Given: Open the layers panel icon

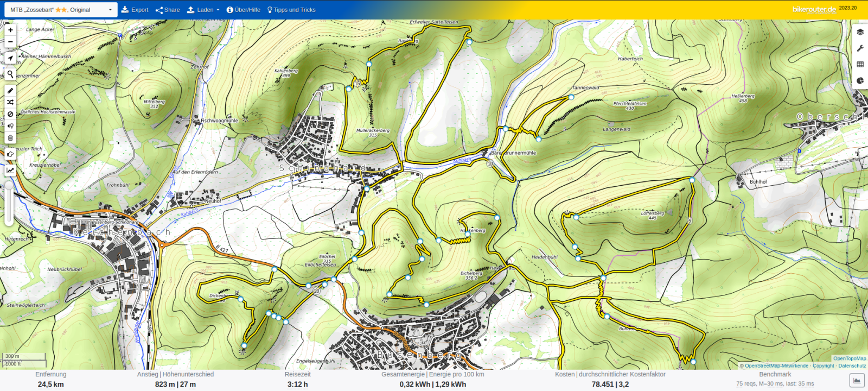Looking at the screenshot, I should pos(860,32).
